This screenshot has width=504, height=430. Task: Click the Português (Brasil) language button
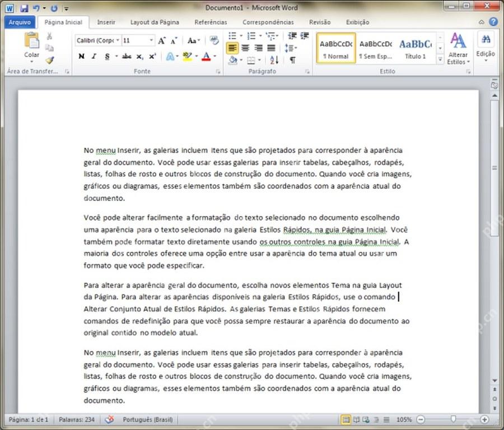point(148,419)
